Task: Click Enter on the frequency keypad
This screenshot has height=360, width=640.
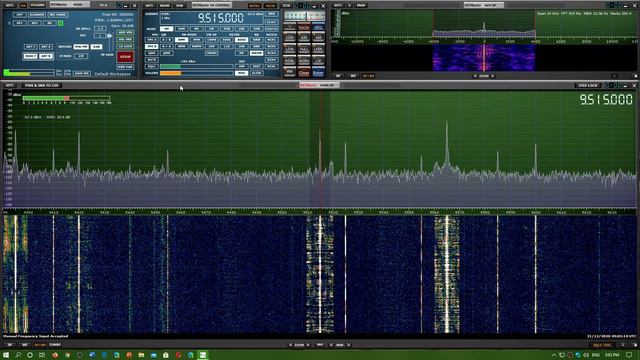Action: tap(318, 73)
